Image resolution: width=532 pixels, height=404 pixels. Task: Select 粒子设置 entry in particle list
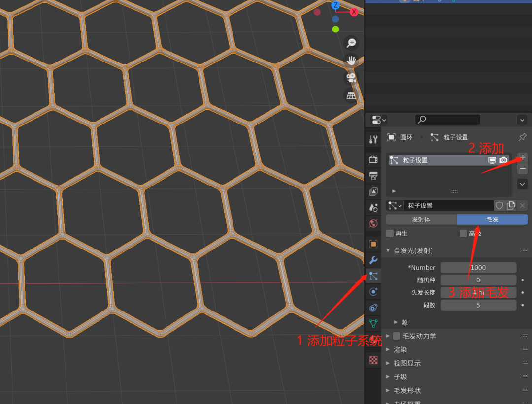click(449, 160)
